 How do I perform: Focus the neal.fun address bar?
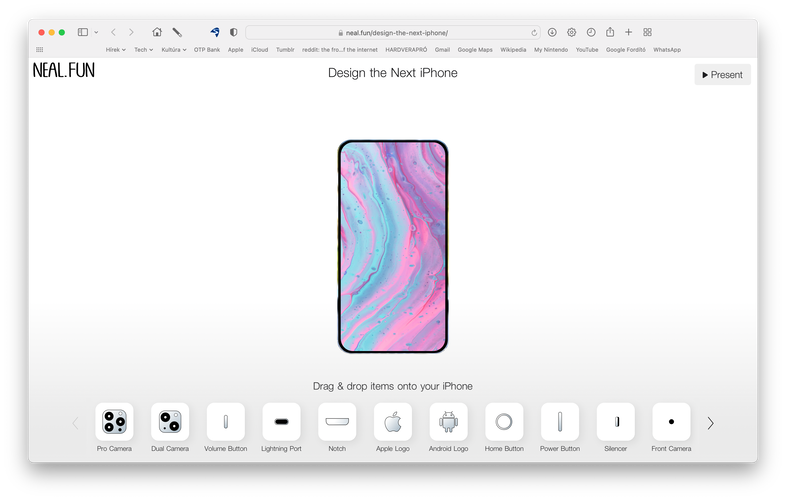(393, 33)
